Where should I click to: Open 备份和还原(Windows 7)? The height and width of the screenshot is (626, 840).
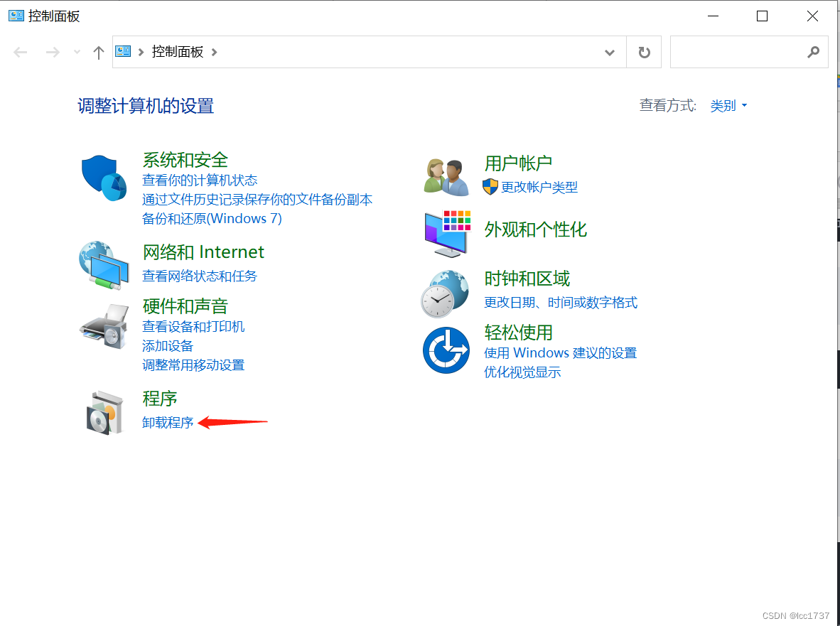[212, 218]
